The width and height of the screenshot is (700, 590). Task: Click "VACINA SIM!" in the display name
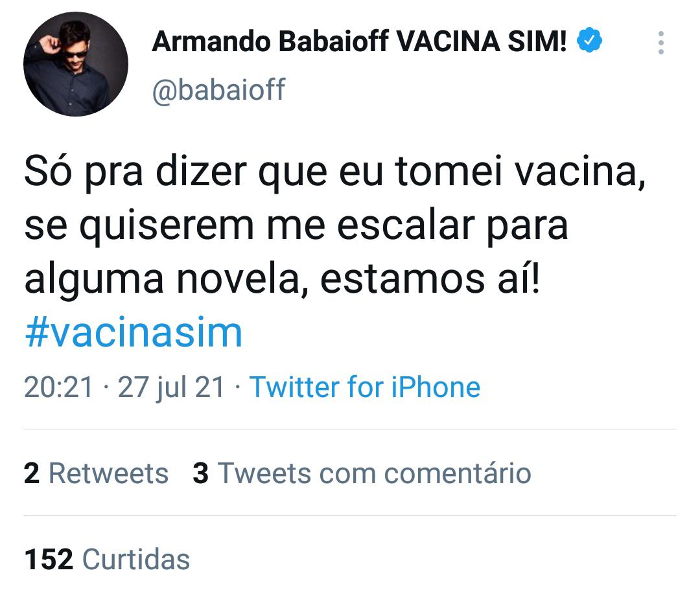coord(482,43)
